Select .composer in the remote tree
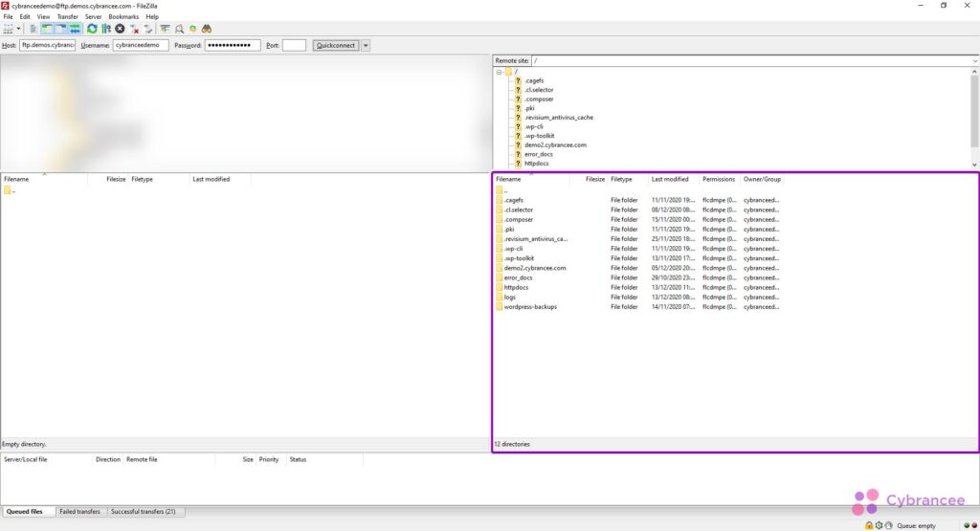The width and height of the screenshot is (980, 531). pos(539,99)
